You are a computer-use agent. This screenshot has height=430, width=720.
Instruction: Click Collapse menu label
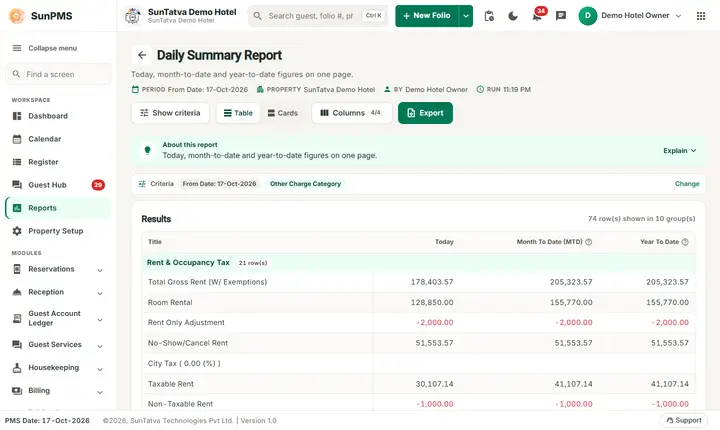(x=52, y=48)
